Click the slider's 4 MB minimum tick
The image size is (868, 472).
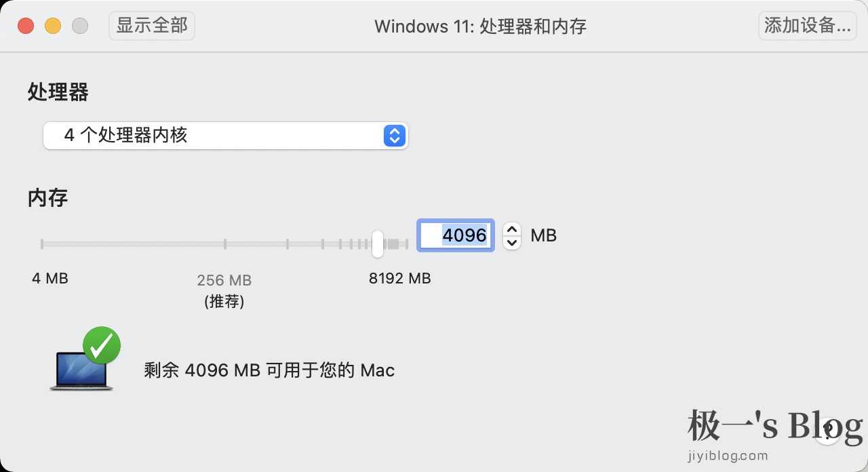42,243
